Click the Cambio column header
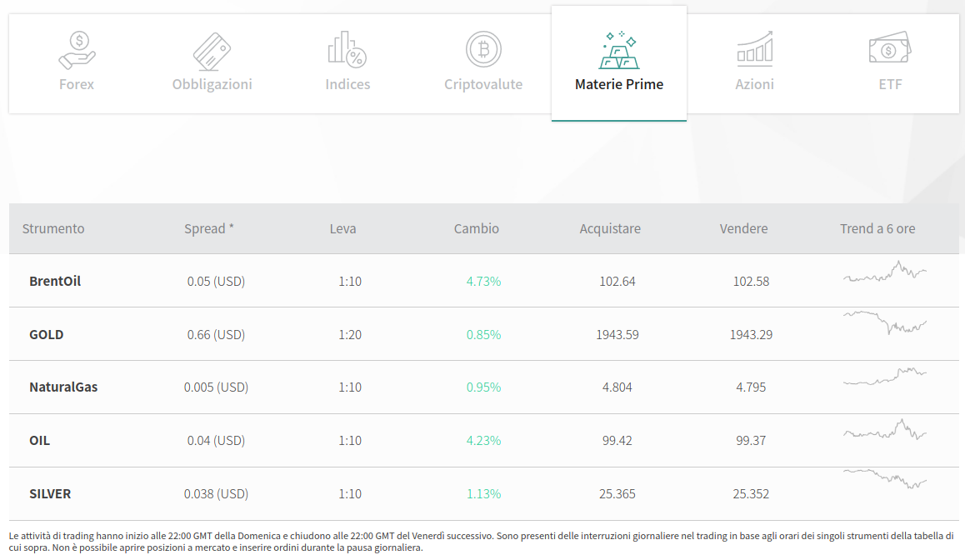 477,228
